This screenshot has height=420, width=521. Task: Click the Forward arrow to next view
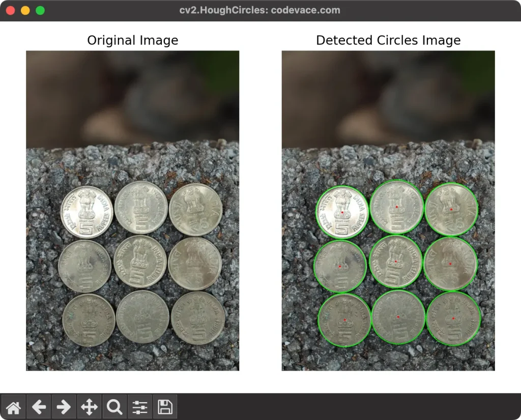tap(64, 407)
